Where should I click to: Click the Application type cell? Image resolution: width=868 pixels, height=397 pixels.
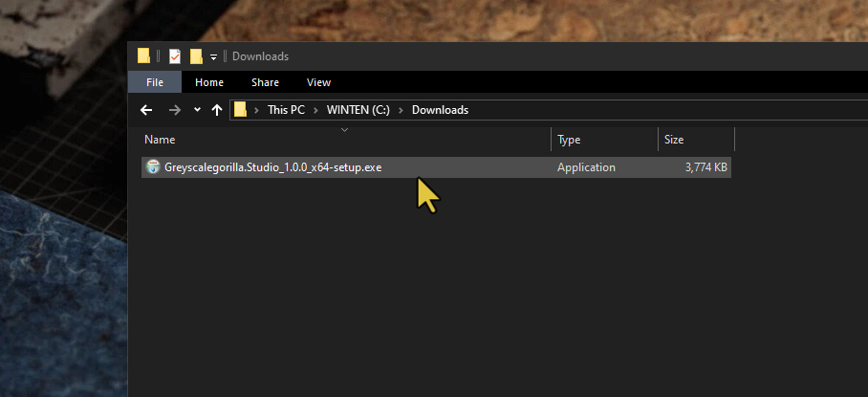point(586,167)
